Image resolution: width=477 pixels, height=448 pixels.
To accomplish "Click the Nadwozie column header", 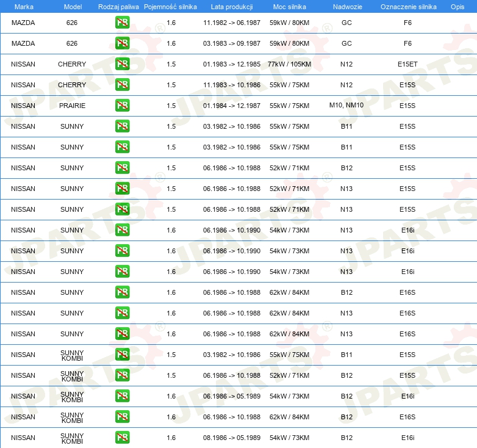I will click(348, 7).
